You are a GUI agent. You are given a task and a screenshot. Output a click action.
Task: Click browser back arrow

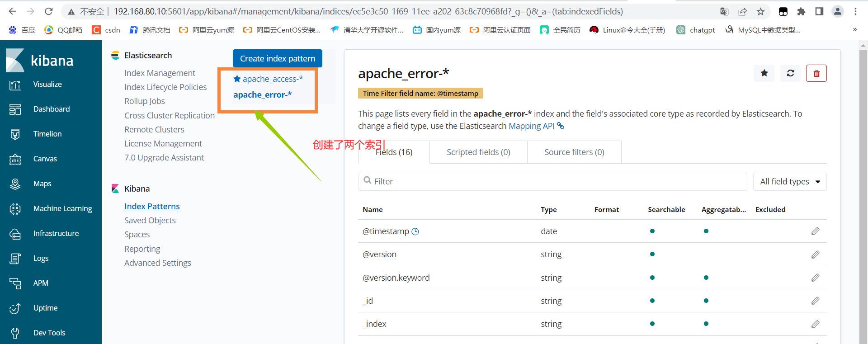coord(13,11)
